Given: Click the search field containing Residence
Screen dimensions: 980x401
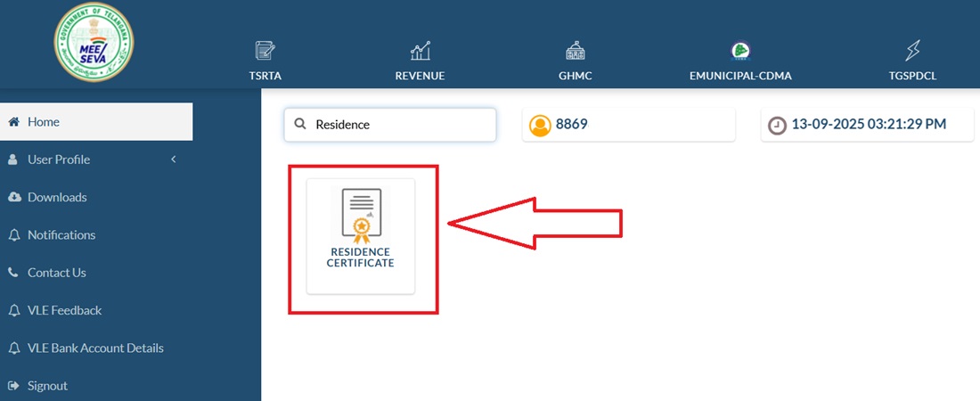Looking at the screenshot, I should click(401, 125).
